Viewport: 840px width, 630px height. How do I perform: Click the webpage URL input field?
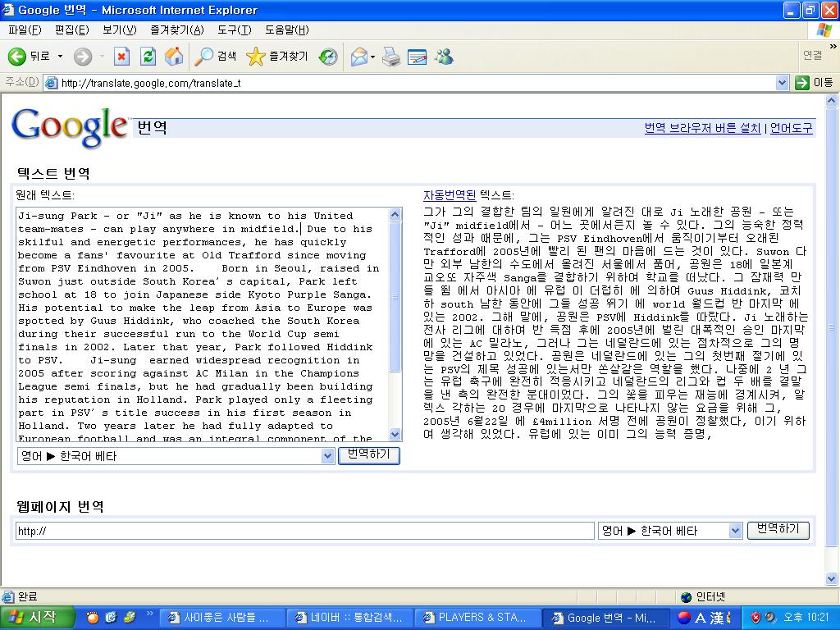pyautogui.click(x=304, y=531)
